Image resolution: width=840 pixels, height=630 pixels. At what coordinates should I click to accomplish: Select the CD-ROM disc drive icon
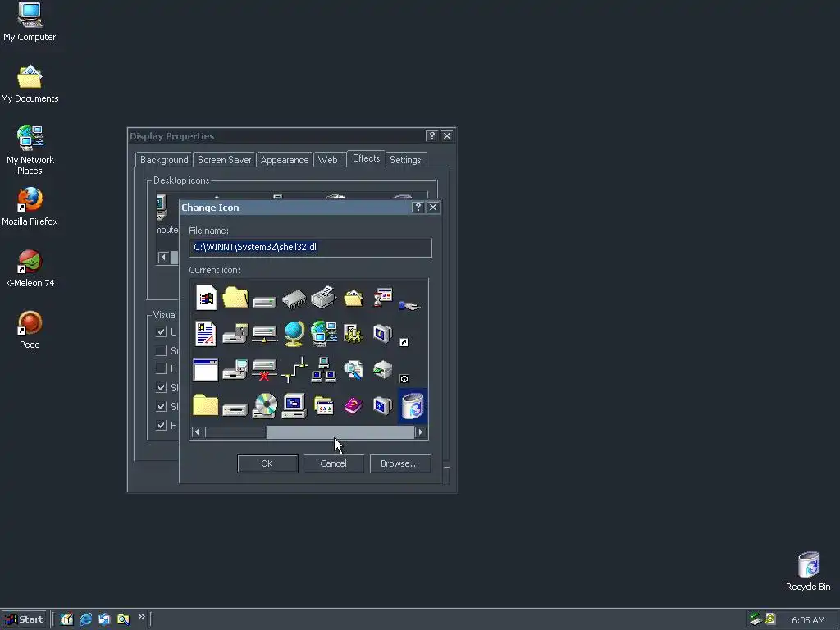click(265, 405)
